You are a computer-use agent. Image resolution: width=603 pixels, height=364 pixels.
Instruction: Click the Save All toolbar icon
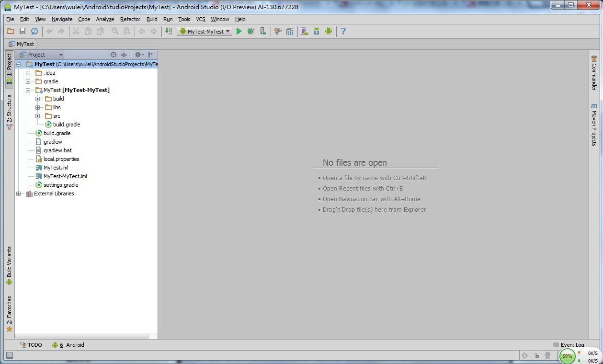click(23, 31)
